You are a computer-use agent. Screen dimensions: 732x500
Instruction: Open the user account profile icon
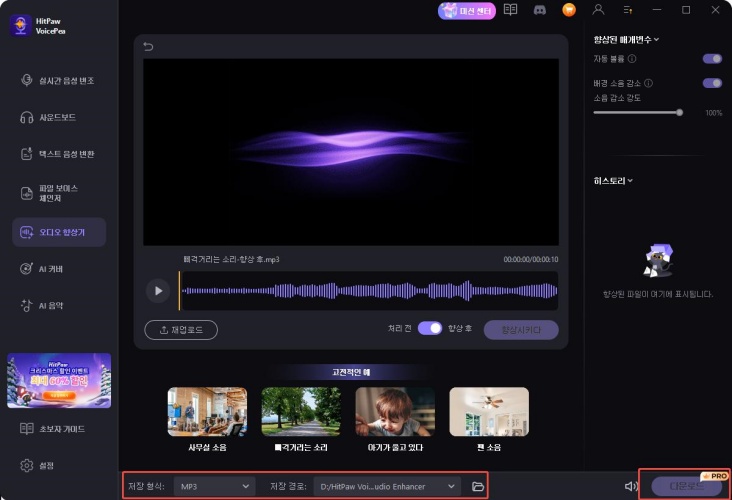(598, 10)
